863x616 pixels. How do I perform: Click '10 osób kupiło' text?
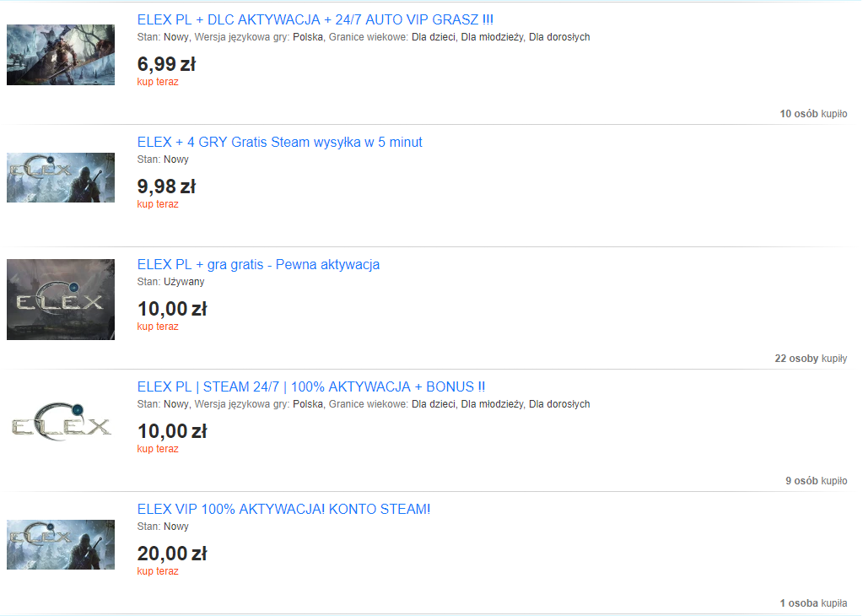813,113
